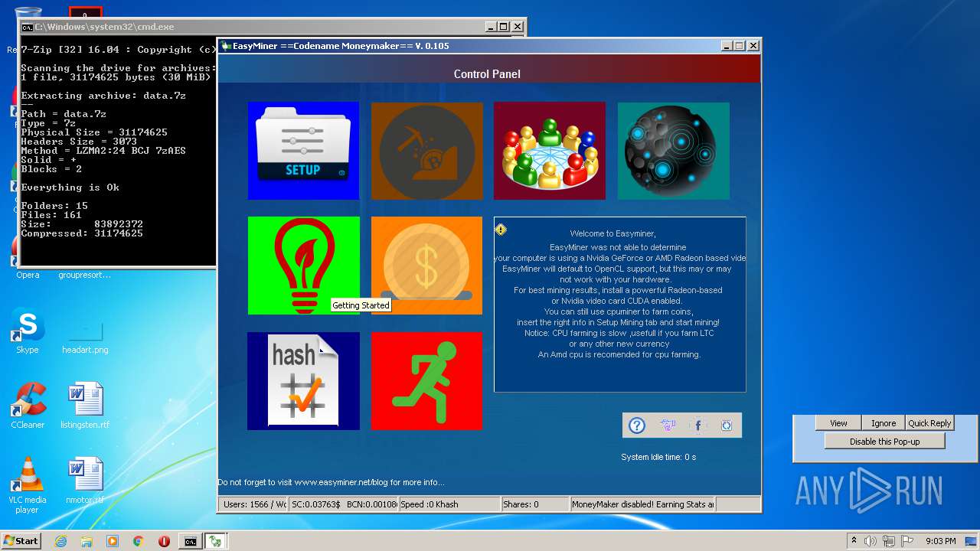
Task: Open the teal moon sphere tile
Action: 674,151
